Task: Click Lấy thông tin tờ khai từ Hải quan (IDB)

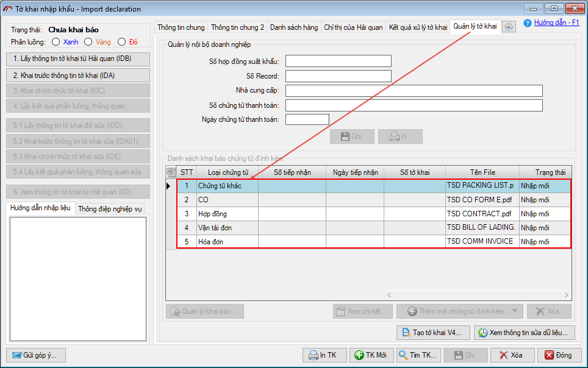Action: pyautogui.click(x=77, y=59)
